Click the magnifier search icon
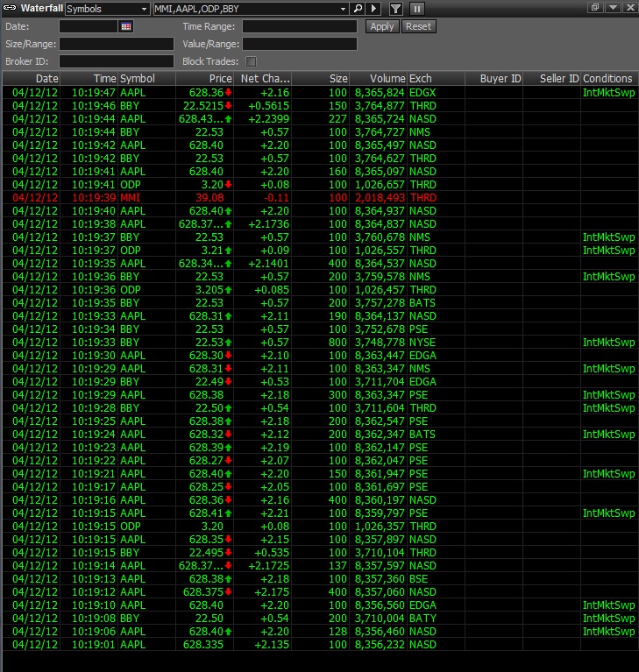 (359, 8)
